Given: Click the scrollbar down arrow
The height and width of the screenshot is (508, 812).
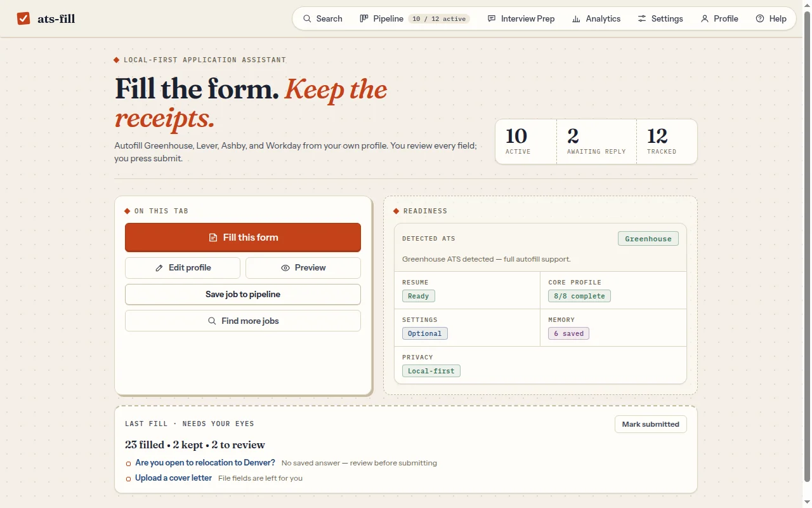Looking at the screenshot, I should [x=807, y=503].
